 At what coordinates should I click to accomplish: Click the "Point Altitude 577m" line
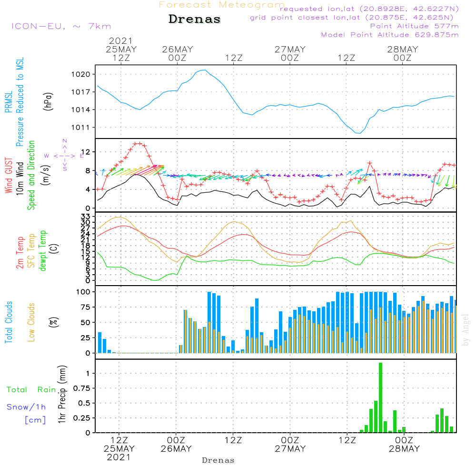click(415, 26)
